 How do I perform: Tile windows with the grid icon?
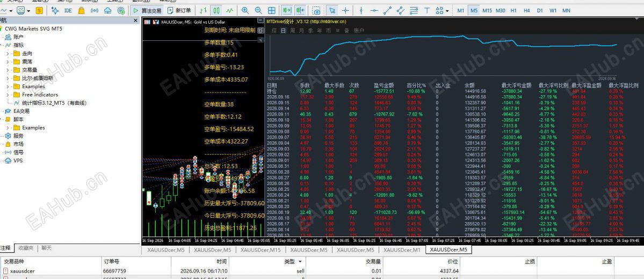tap(271, 10)
